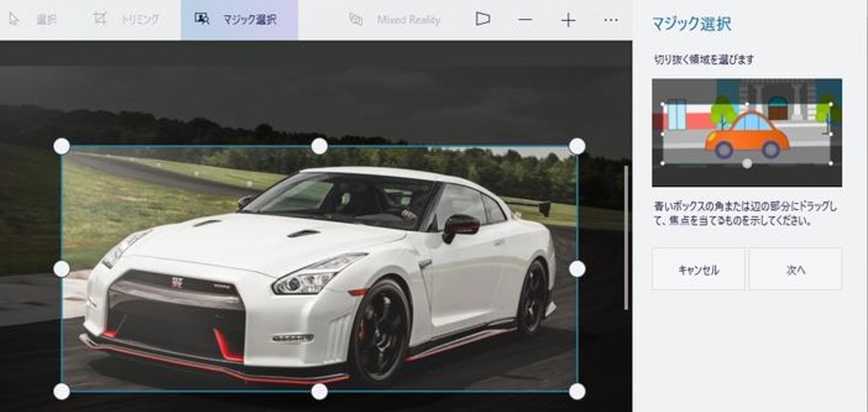The height and width of the screenshot is (412, 868).
Task: Zoom in with the plus icon
Action: [x=568, y=20]
